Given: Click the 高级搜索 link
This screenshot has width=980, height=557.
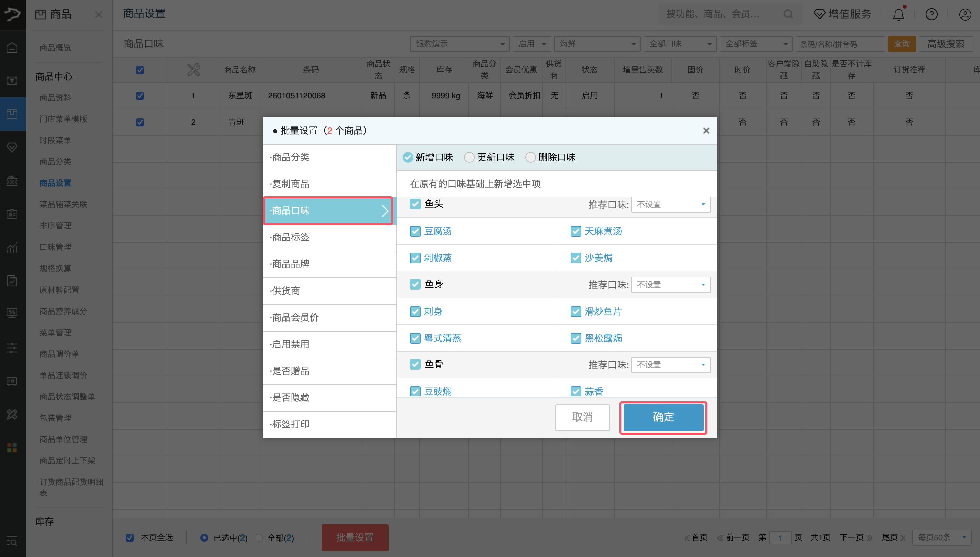Looking at the screenshot, I should [x=946, y=44].
